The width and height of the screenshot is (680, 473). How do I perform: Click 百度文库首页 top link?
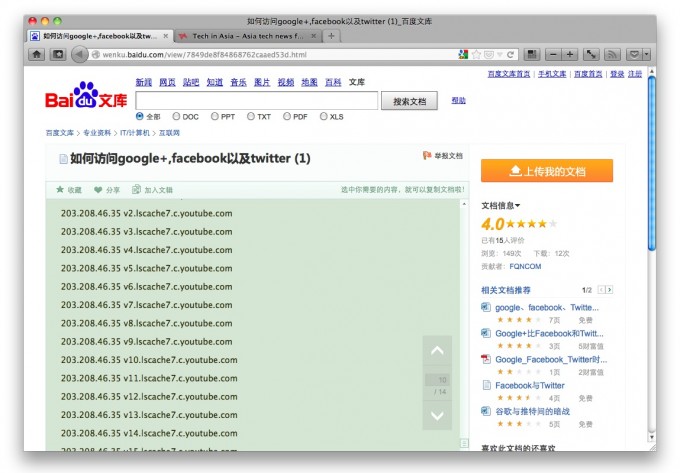(509, 74)
